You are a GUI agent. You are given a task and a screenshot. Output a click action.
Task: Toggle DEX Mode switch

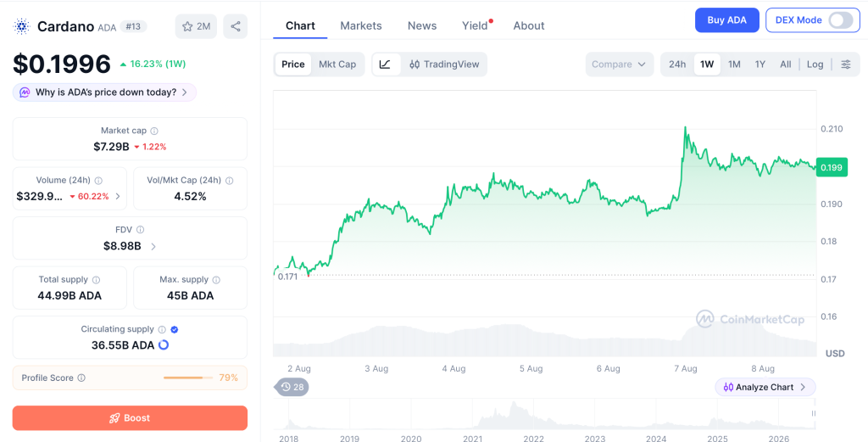point(840,20)
